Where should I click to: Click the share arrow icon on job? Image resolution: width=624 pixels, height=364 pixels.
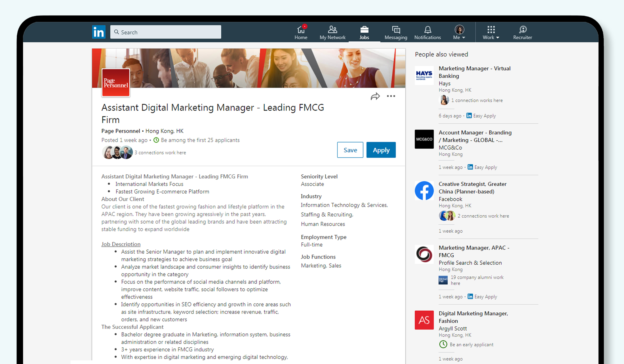(x=375, y=96)
